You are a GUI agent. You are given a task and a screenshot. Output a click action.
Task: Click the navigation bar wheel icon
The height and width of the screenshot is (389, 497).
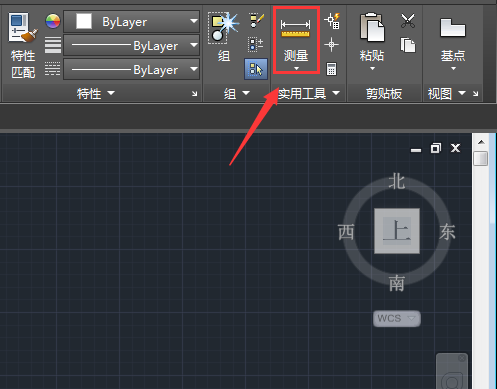click(452, 380)
